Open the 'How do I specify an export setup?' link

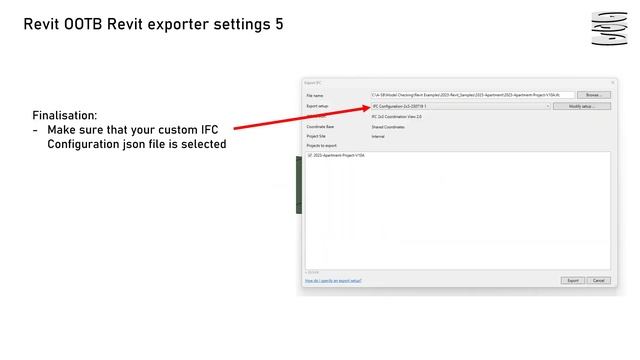[x=333, y=281]
